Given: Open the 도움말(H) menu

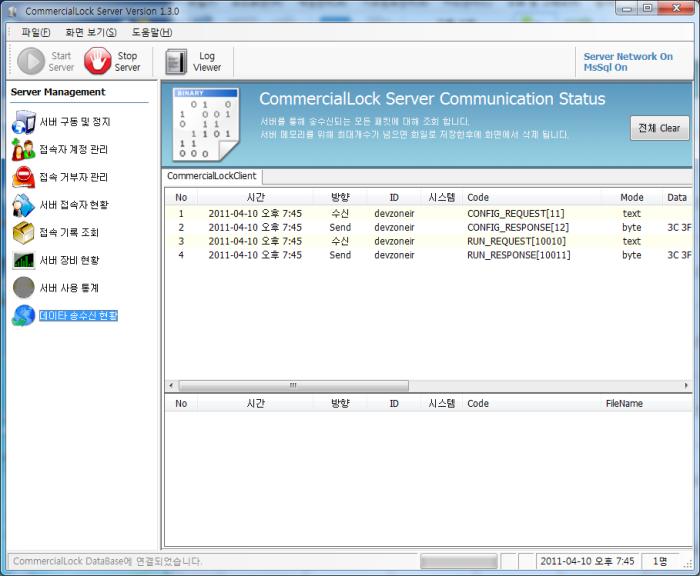Looking at the screenshot, I should (152, 32).
